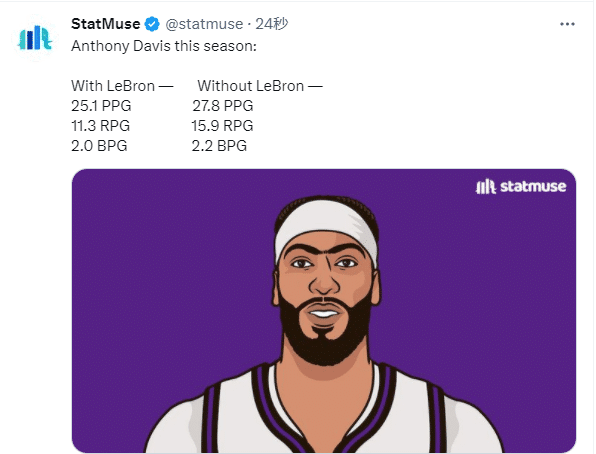Click the blue verified badge
This screenshot has height=454, width=596.
point(152,24)
